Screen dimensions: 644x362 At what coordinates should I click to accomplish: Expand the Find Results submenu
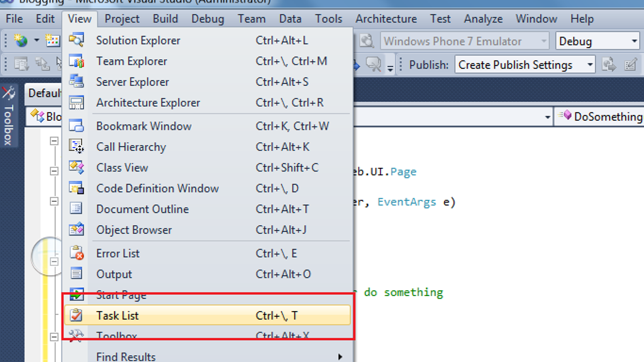208,356
